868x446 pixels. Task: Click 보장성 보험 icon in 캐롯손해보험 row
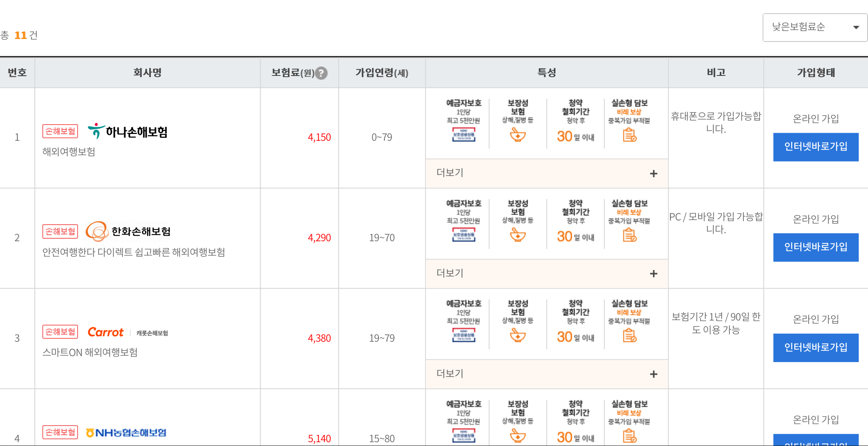517,336
